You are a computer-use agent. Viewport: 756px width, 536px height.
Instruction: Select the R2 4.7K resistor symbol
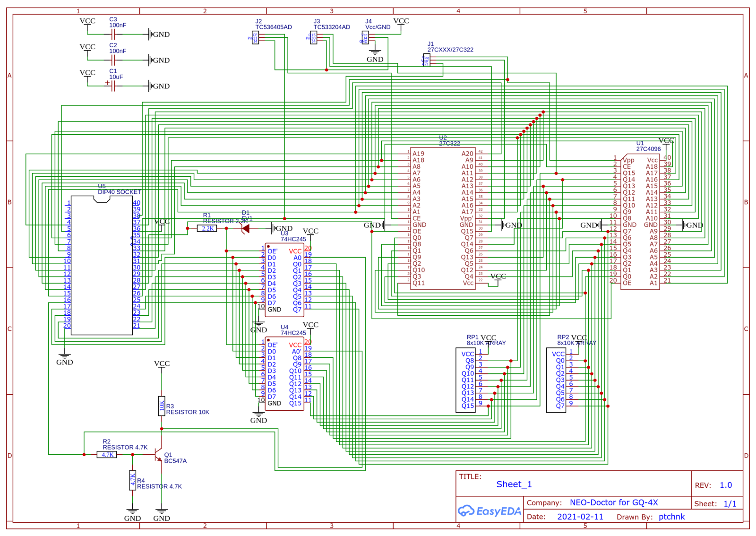click(x=107, y=455)
